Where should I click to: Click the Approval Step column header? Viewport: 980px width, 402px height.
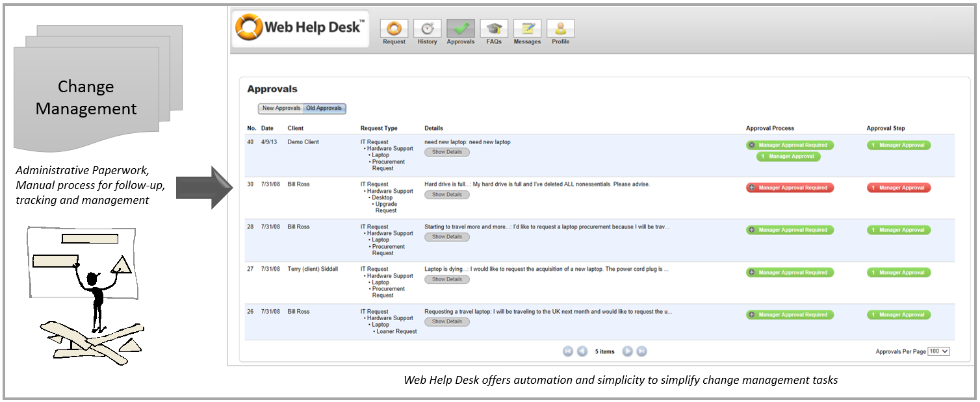(886, 129)
